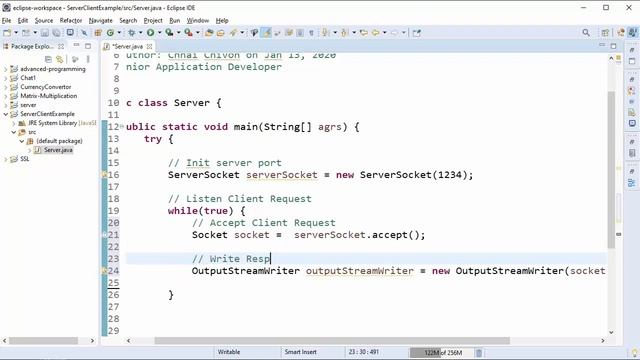Viewport: 640px width, 360px height.
Task: Expand the advanced-programming project
Action: [5, 69]
